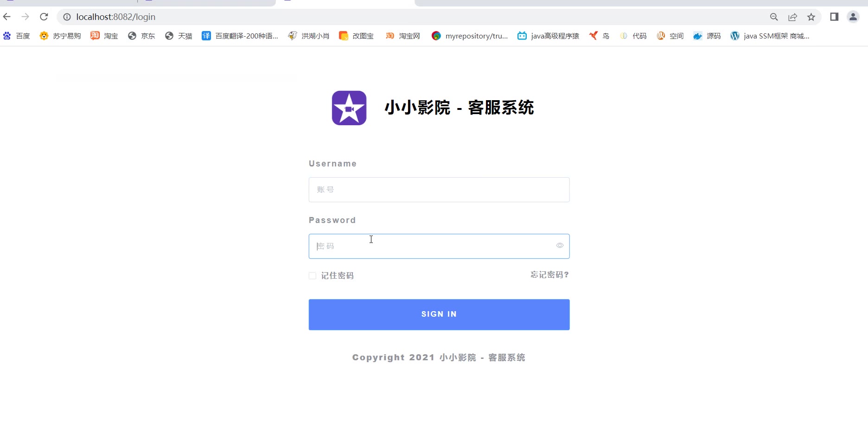Click the browser back arrow
The width and height of the screenshot is (868, 447).
coord(7,17)
